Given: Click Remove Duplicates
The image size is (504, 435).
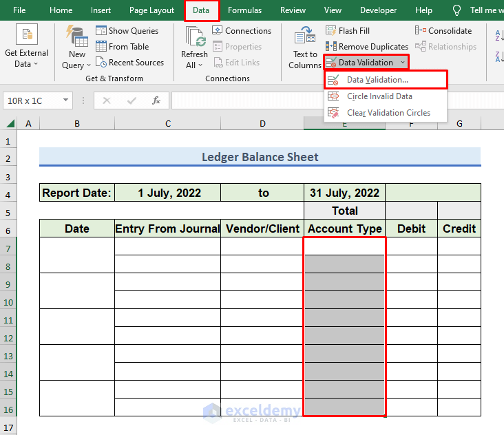Looking at the screenshot, I should click(367, 47).
